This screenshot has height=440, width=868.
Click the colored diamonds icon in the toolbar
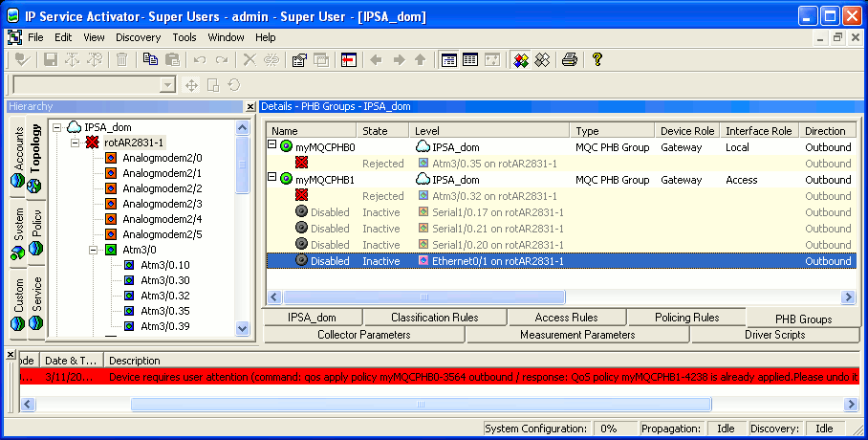tap(520, 59)
